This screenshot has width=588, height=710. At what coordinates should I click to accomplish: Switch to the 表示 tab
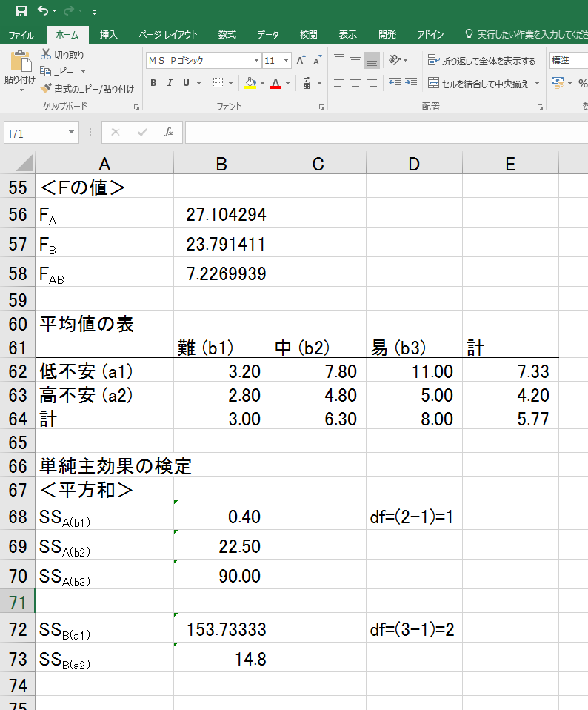(x=348, y=35)
